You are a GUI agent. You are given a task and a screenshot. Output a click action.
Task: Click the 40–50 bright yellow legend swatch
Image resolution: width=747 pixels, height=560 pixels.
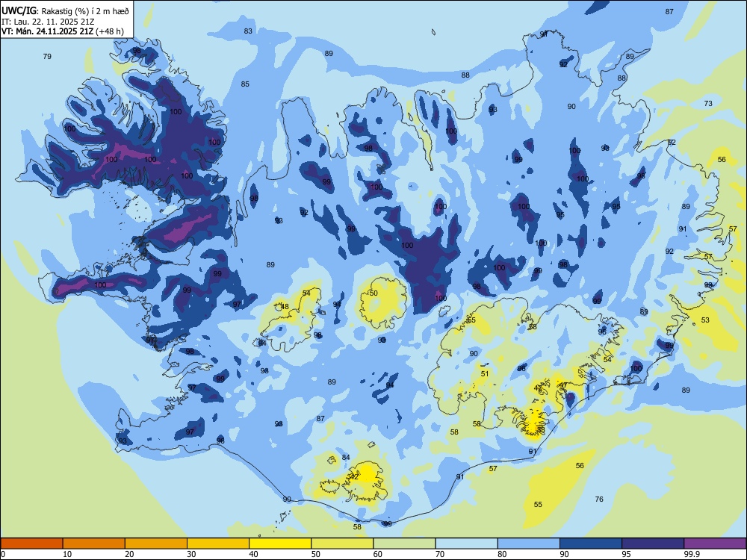pos(280,544)
